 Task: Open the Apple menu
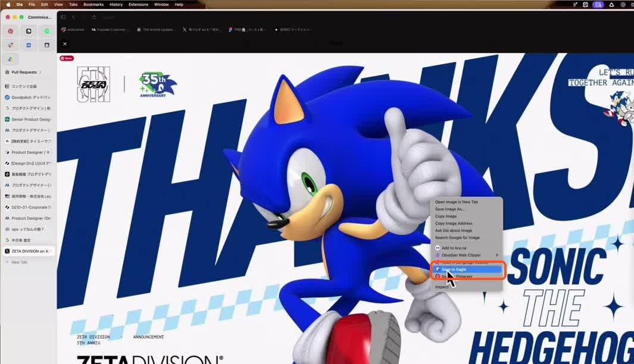tap(8, 4)
